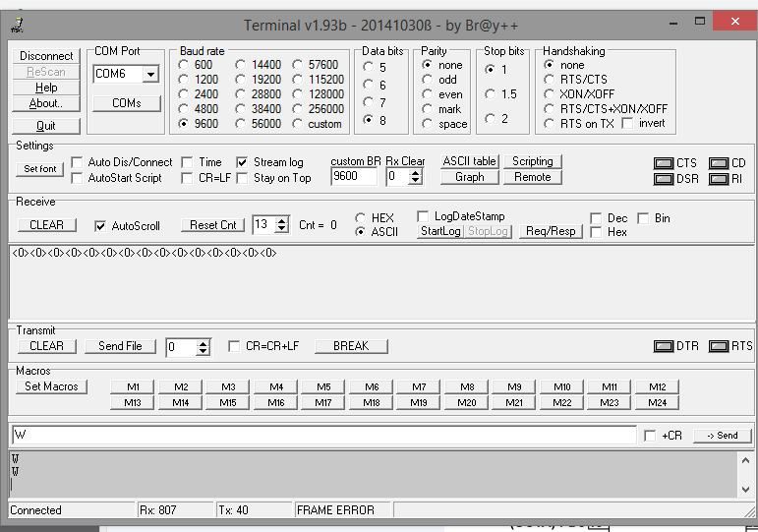Open Set Macros dialog
The height and width of the screenshot is (532, 758).
click(x=51, y=386)
